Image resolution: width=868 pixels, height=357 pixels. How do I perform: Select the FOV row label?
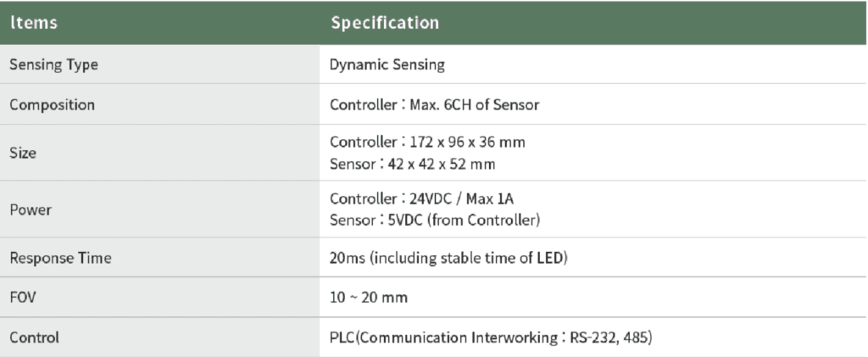click(x=23, y=298)
